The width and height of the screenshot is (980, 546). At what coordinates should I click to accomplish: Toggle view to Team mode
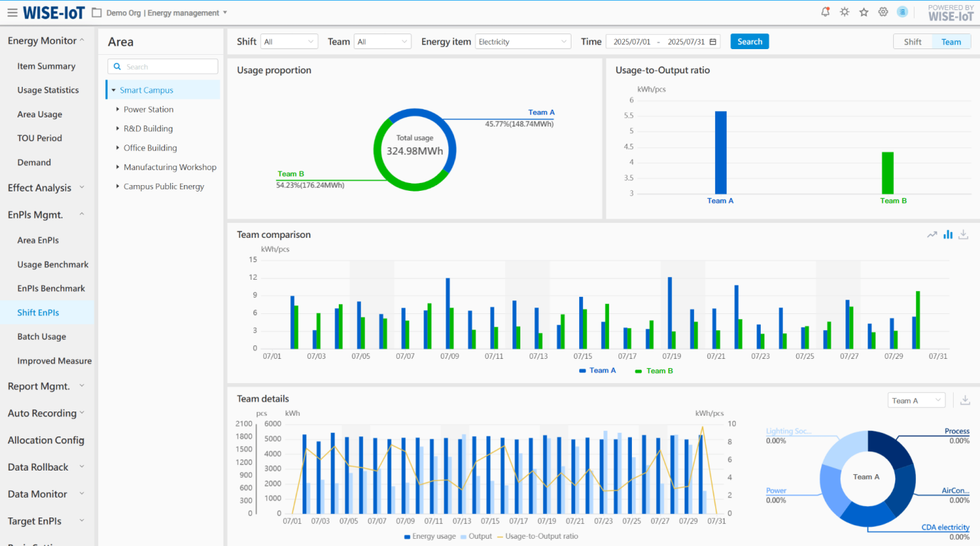point(951,42)
